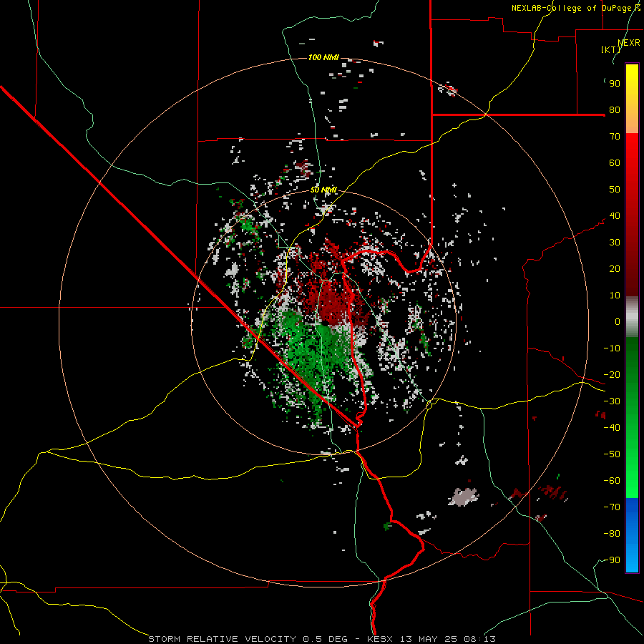This screenshot has width=644, height=644.
Task: Select the 60 scale label
Action: click(615, 163)
